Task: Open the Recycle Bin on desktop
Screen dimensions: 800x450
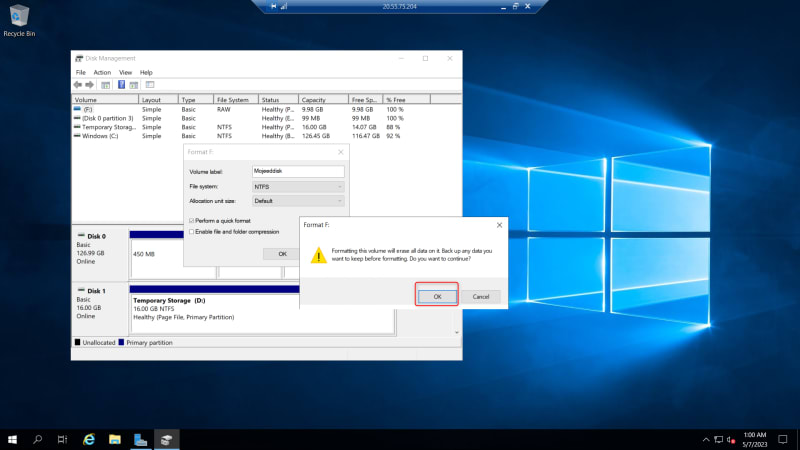Action: 19,20
